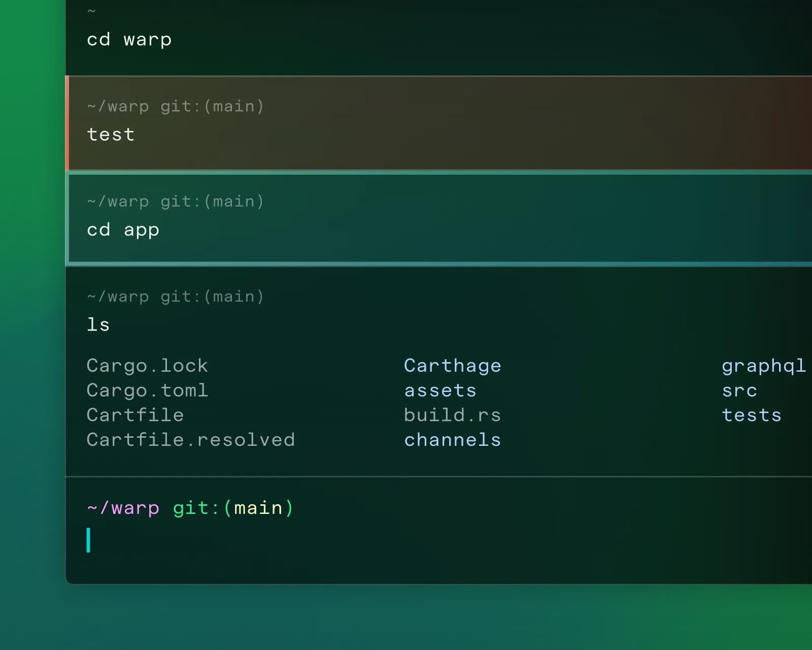Screen dimensions: 812x650
Task: Select the "channels" directory name
Action: coord(453,439)
